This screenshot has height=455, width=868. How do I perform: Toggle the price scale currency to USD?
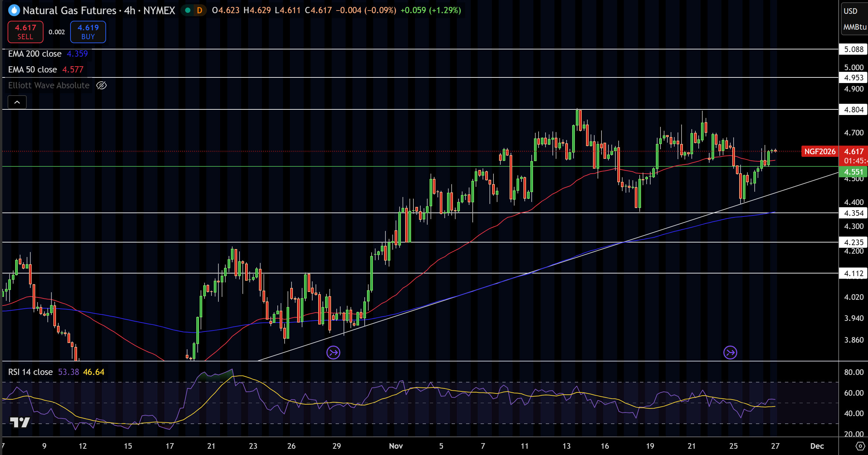851,11
